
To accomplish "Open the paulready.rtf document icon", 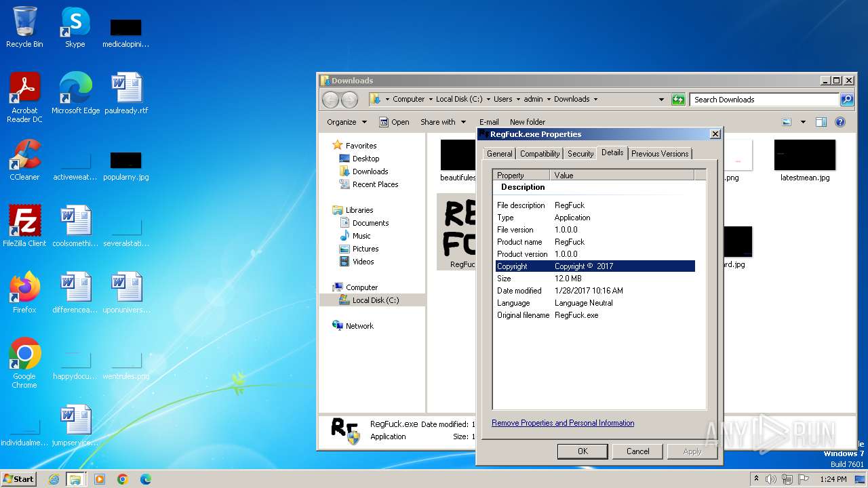I will 126,93.
